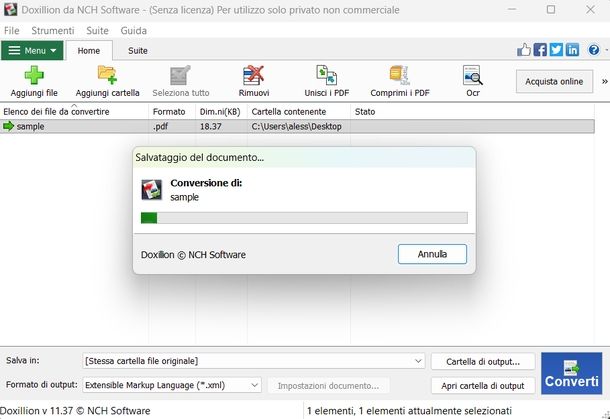Screen dimensions: 610x419
Task: Click the Acquista online button
Action: click(554, 82)
